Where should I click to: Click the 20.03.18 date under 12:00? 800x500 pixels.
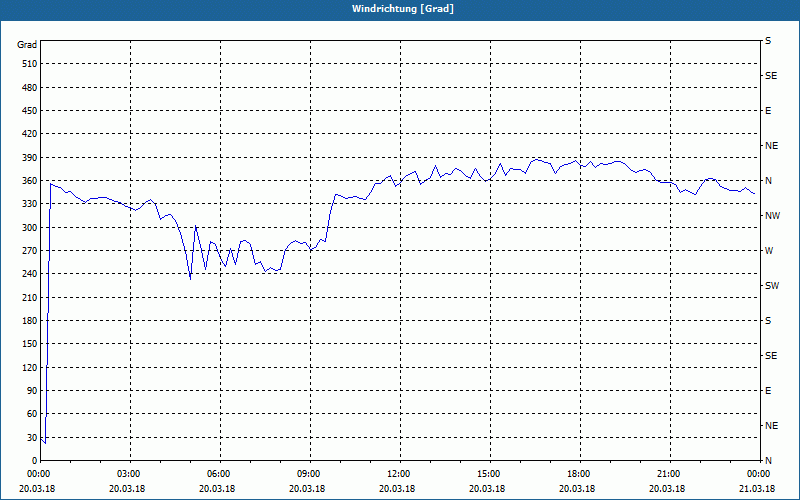coord(397,488)
